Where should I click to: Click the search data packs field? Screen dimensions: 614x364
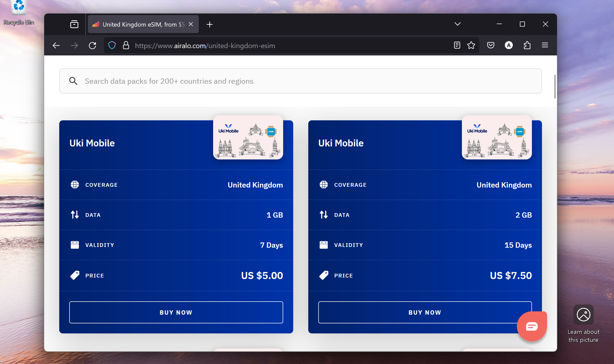(300, 81)
